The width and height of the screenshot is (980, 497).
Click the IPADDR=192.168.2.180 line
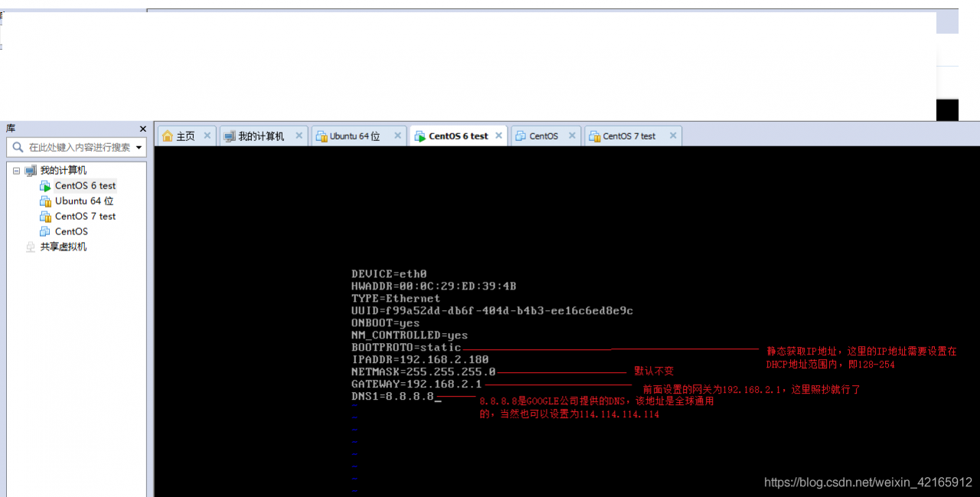click(420, 359)
